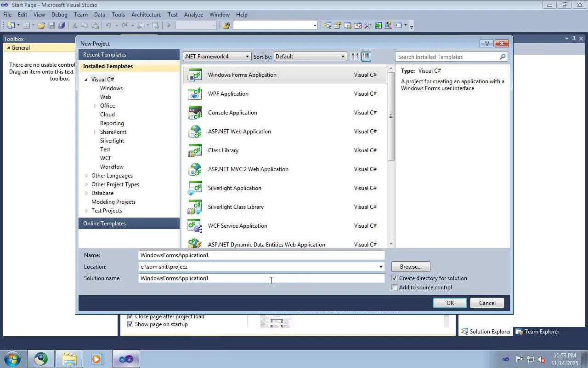
Task: Open the Command Window toolbar icon
Action: coord(398,26)
